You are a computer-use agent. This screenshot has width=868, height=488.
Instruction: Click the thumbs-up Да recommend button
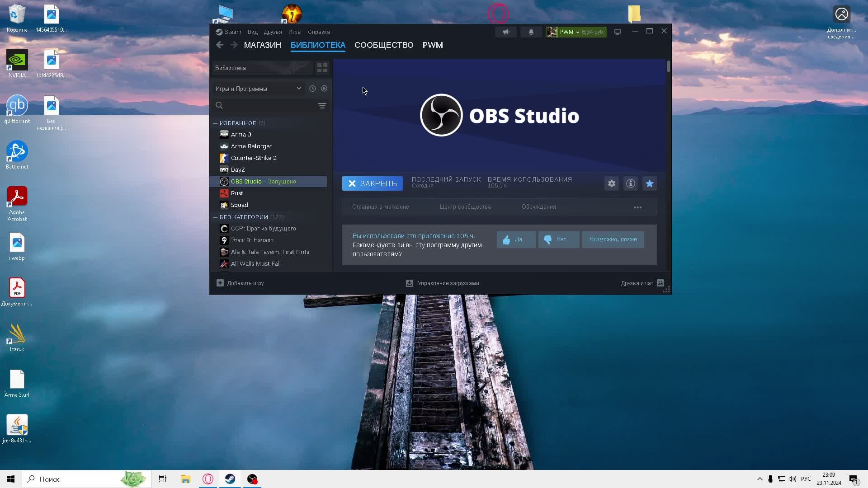[x=516, y=239]
